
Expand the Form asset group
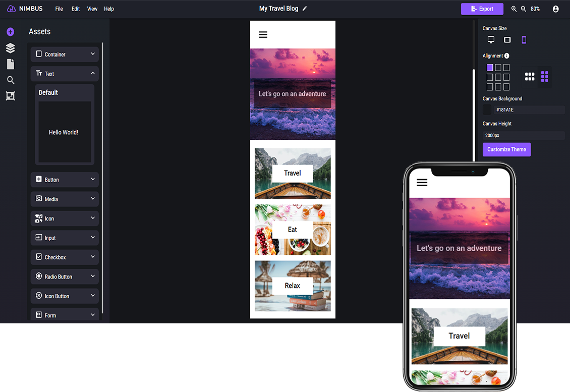pyautogui.click(x=93, y=314)
